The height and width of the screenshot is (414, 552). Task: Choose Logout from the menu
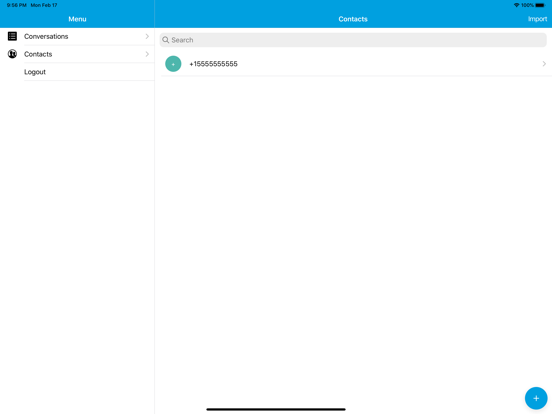click(77, 72)
